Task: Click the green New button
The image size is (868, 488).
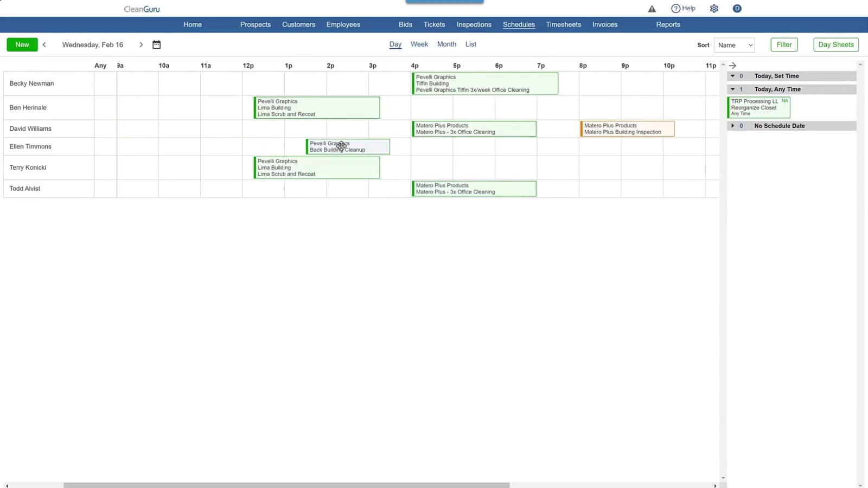Action: click(x=22, y=44)
